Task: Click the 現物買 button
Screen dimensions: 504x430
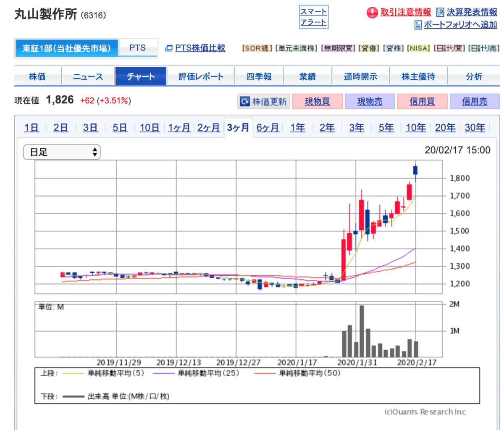Action: pos(318,101)
